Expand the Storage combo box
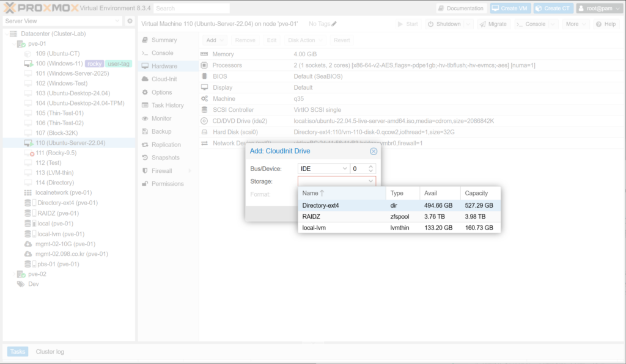The height and width of the screenshot is (364, 626). click(370, 181)
